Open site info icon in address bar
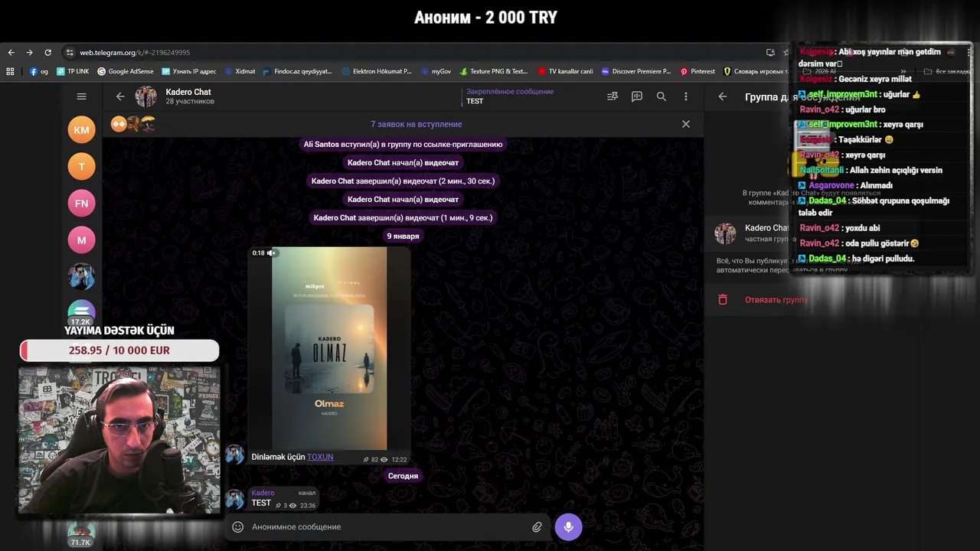Viewport: 980px width, 551px height. tap(70, 52)
